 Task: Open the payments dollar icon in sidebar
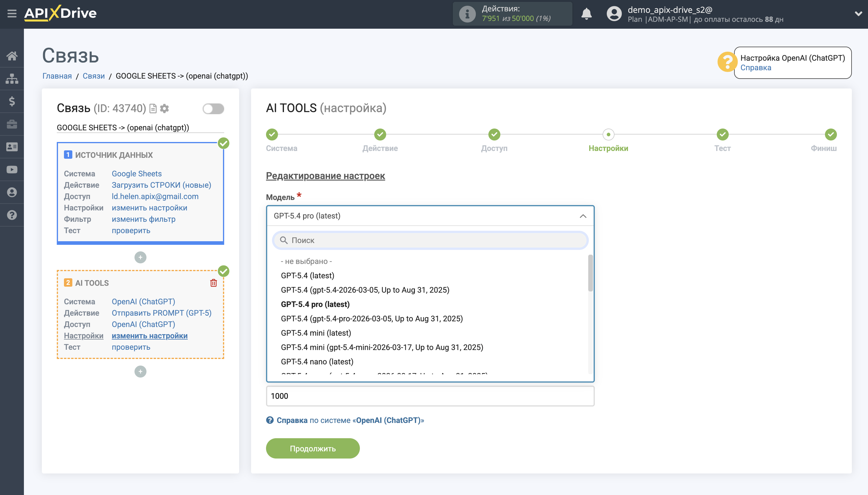pos(12,101)
